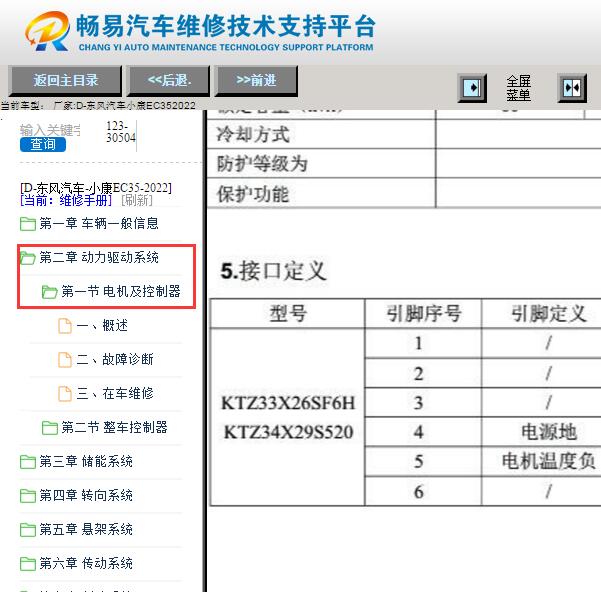This screenshot has width=601, height=592.
Task: Click the 引脚序号 column header
Action: [424, 313]
